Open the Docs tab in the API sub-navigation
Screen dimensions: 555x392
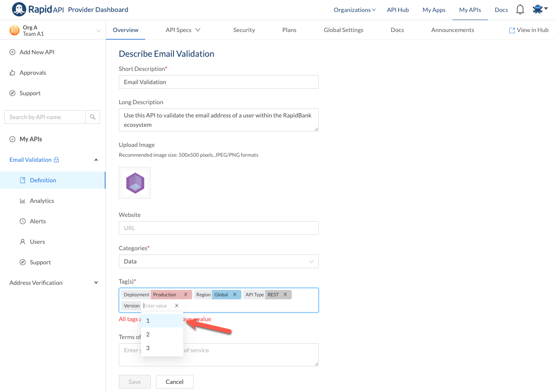tap(397, 30)
